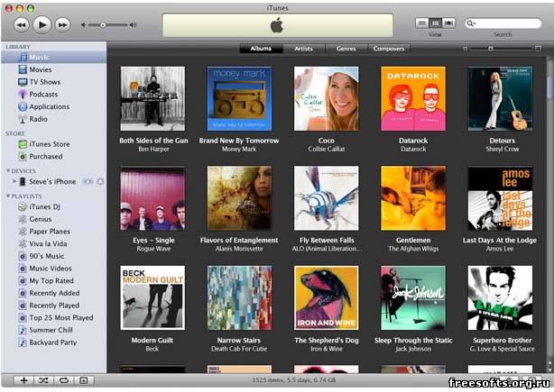The image size is (554, 392).
Task: Click the library item count status text
Action: pos(294,380)
